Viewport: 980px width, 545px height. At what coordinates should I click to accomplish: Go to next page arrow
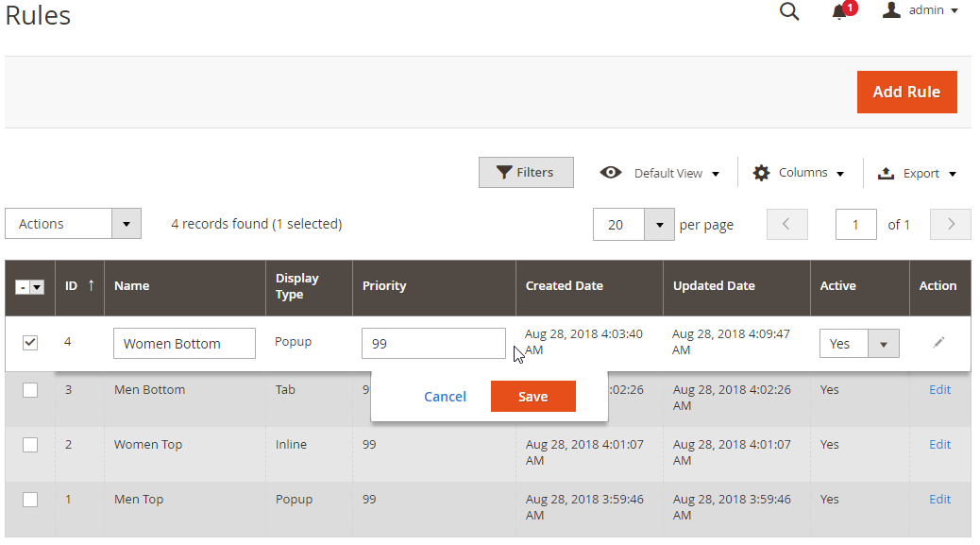(x=951, y=224)
